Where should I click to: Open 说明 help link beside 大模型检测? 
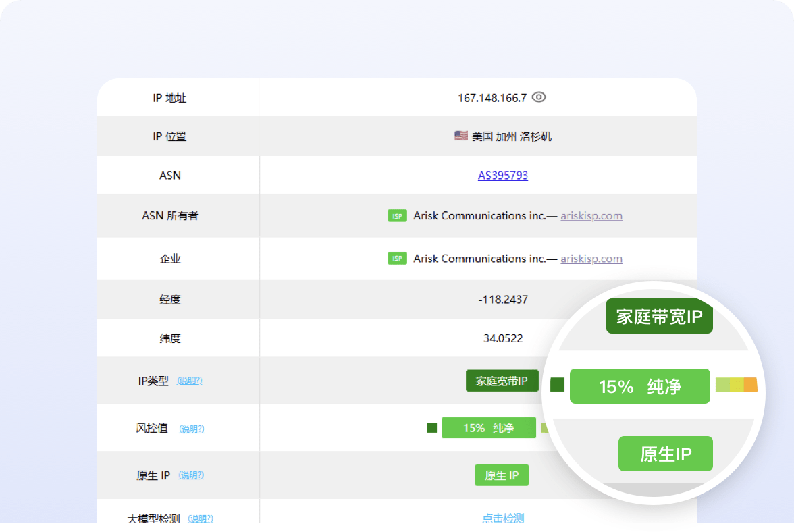click(x=201, y=518)
